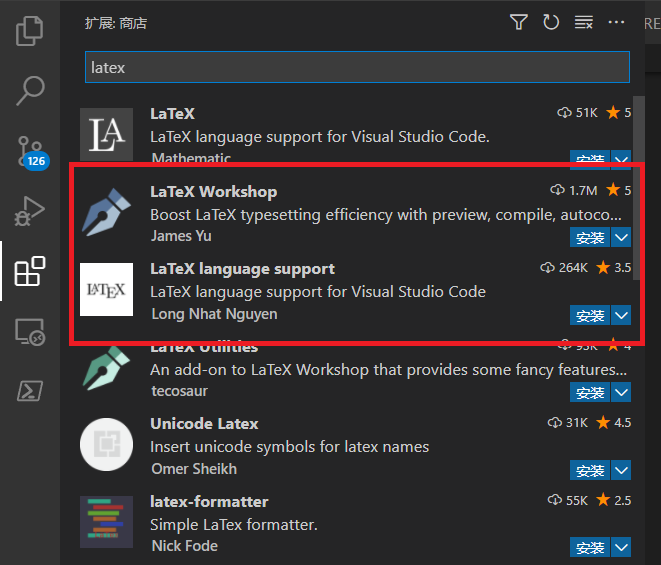The height and width of the screenshot is (565, 661).
Task: Expand install dropdown for LaTeX Workshop
Action: pyautogui.click(x=621, y=237)
